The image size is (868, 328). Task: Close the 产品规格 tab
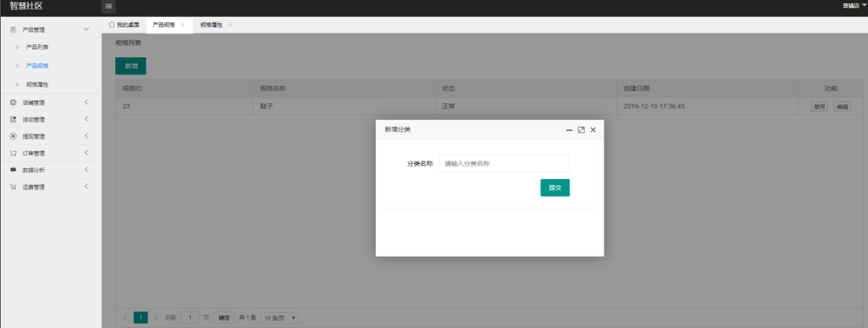(182, 25)
